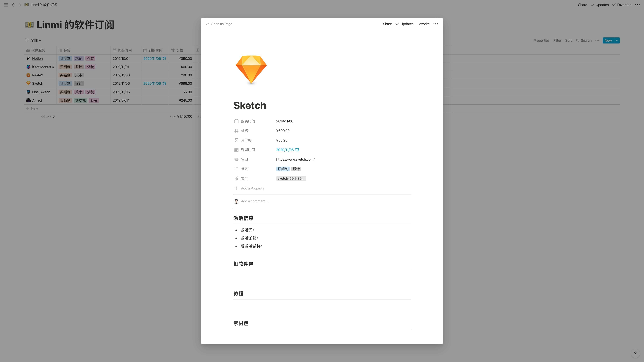
Task: Click the blue New button
Action: point(608,40)
